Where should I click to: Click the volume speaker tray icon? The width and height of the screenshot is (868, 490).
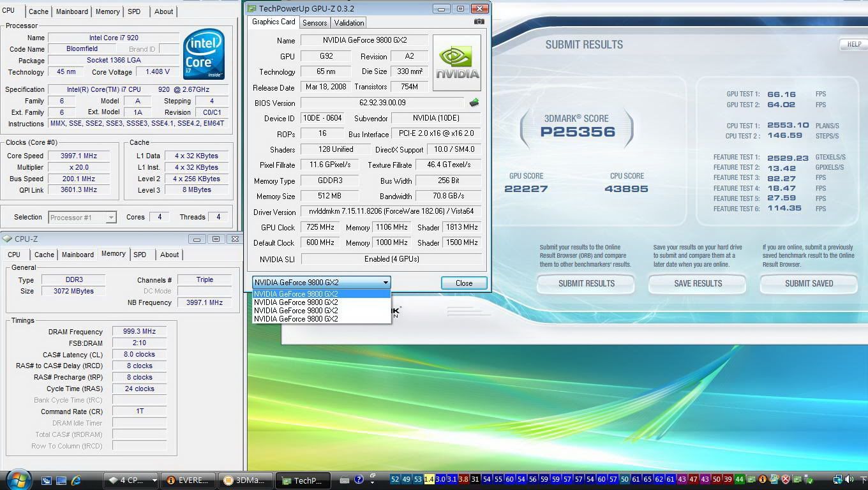point(849,479)
